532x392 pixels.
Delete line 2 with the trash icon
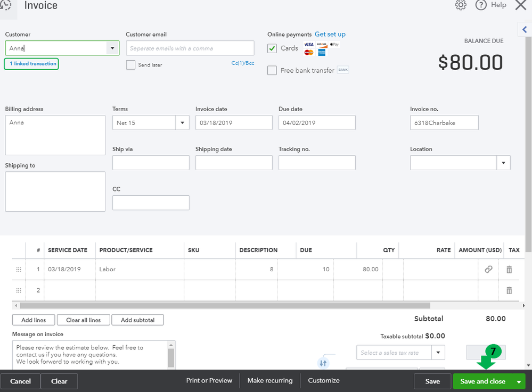click(x=509, y=290)
